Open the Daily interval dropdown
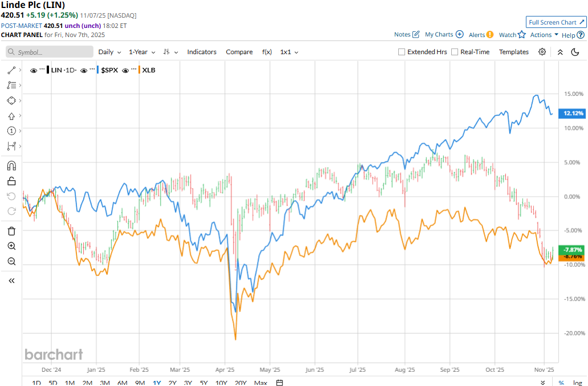Screen dimensions: 588x386 coord(109,52)
